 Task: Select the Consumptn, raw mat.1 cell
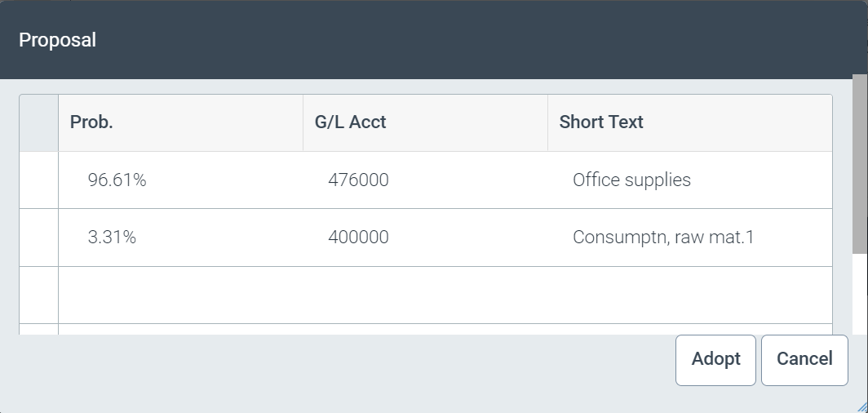tap(663, 238)
